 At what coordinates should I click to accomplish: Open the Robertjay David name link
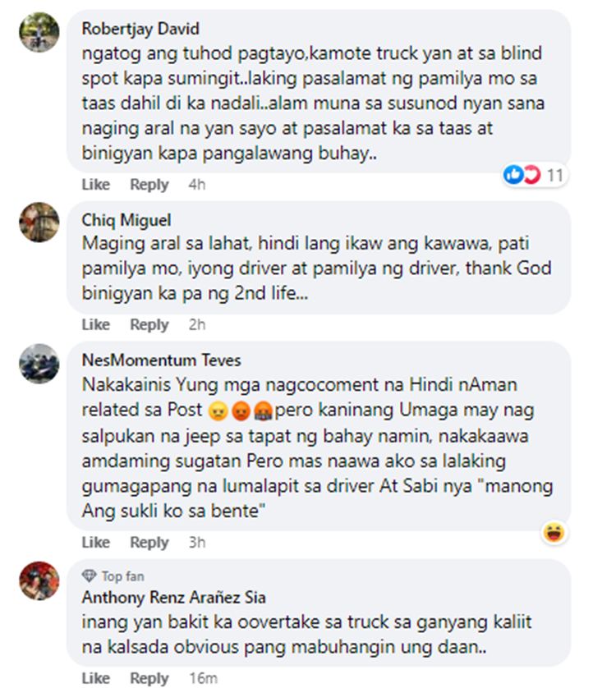tap(140, 29)
